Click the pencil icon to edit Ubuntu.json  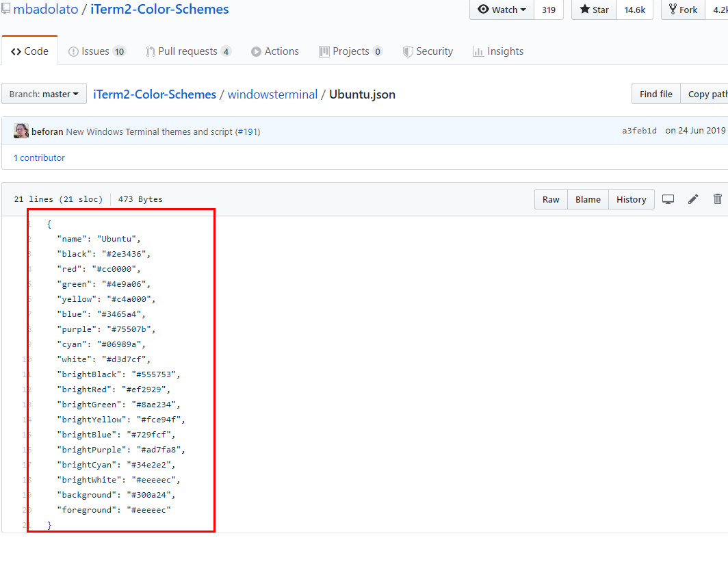click(692, 199)
